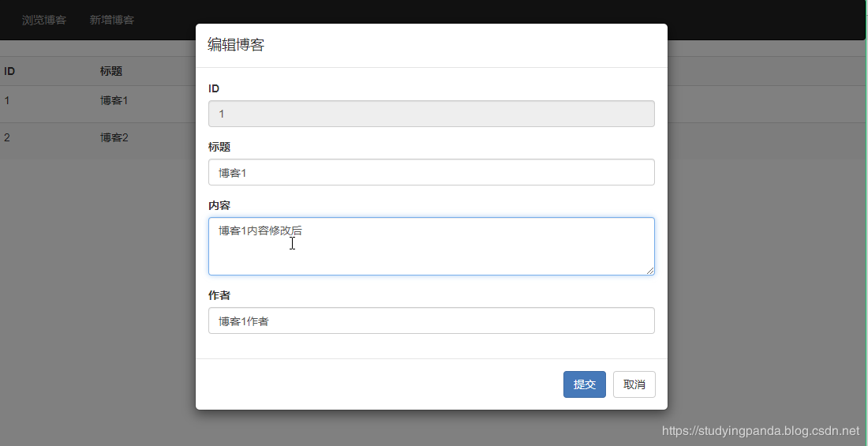
Task: Open the 浏览博客 navigation item
Action: [44, 20]
